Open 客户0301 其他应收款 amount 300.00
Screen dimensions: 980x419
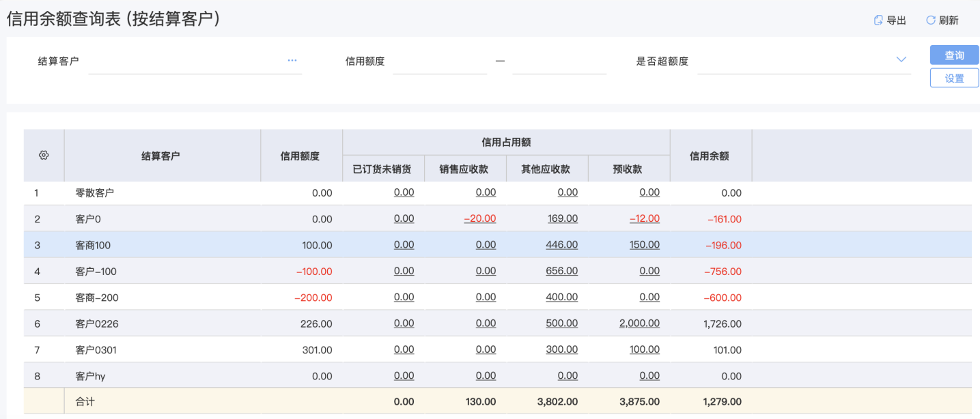[x=562, y=349]
